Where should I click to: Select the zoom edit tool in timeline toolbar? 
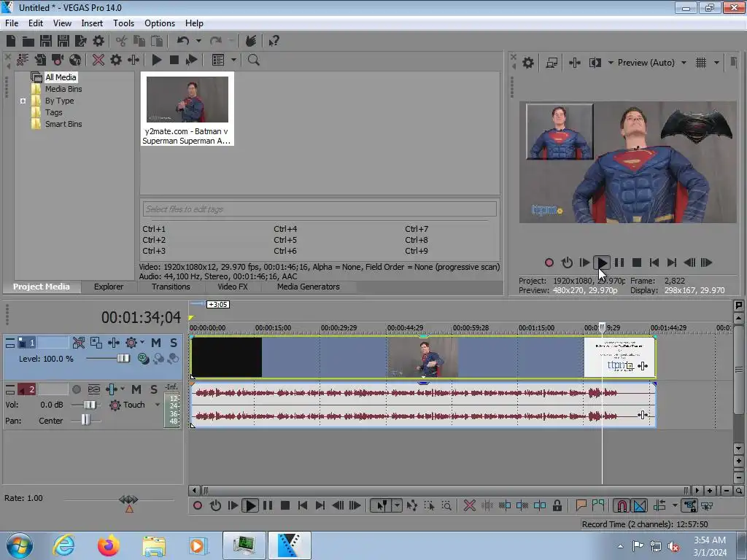pyautogui.click(x=446, y=506)
